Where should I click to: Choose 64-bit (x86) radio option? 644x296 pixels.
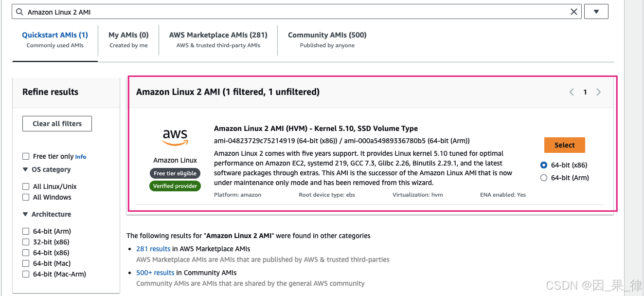click(544, 165)
